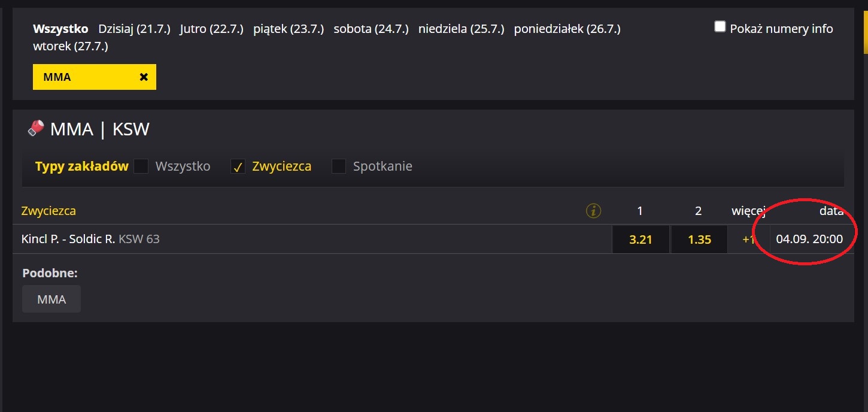Open the poniedziałek (26.7.) date filter

click(567, 29)
